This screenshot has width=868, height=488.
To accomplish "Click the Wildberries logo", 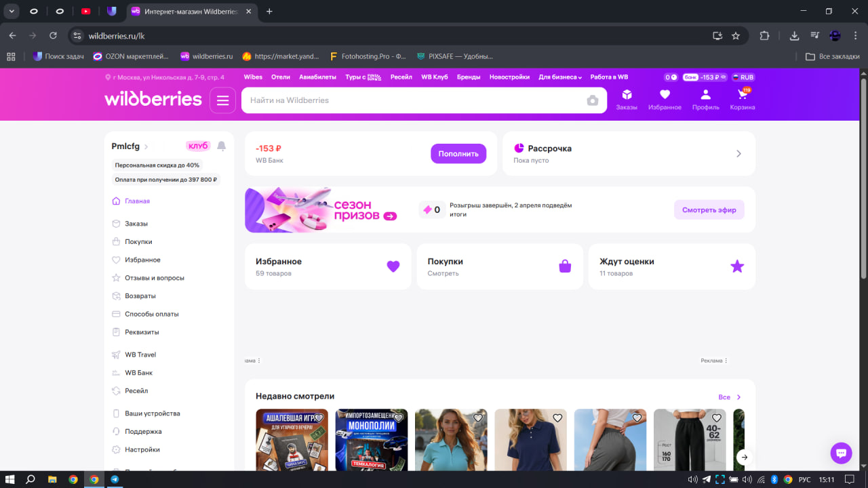I will [x=153, y=99].
